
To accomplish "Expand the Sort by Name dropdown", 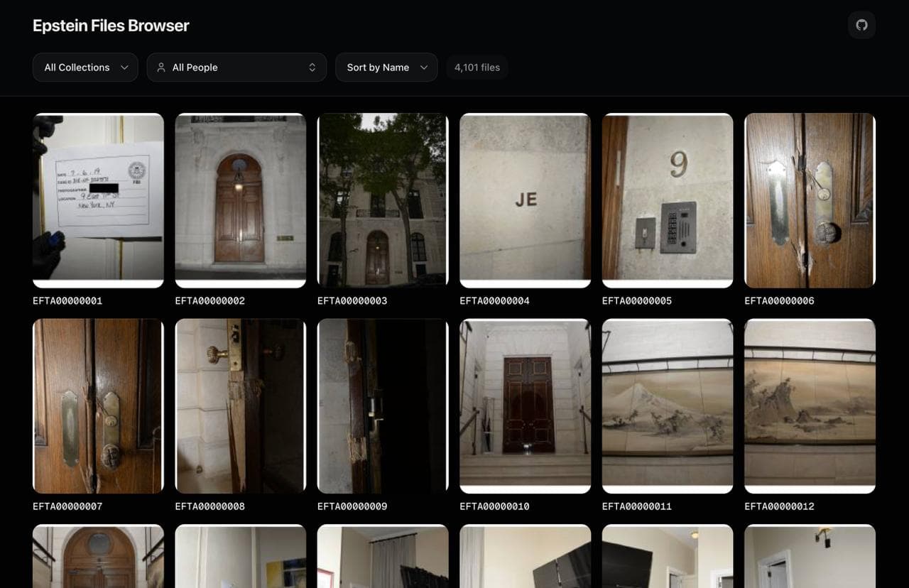I will (386, 67).
